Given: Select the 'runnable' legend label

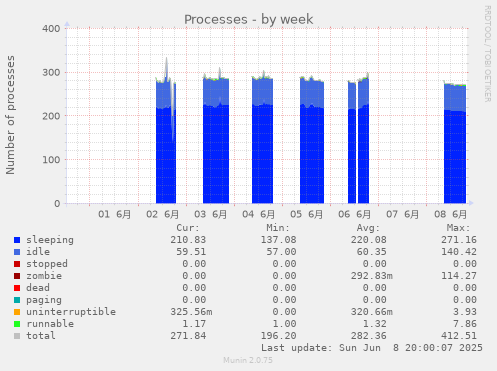Looking at the screenshot, I should (x=50, y=324).
